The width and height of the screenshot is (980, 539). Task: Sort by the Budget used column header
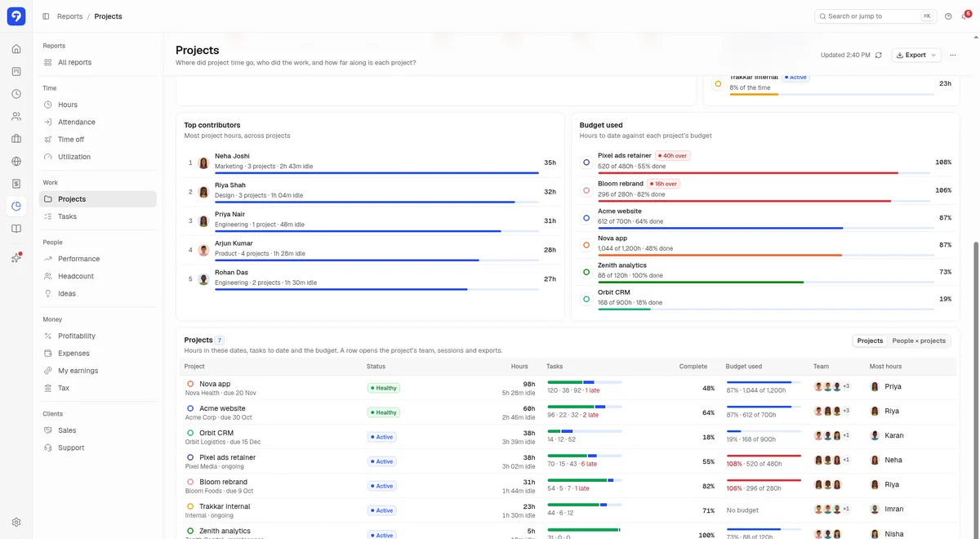click(x=744, y=367)
